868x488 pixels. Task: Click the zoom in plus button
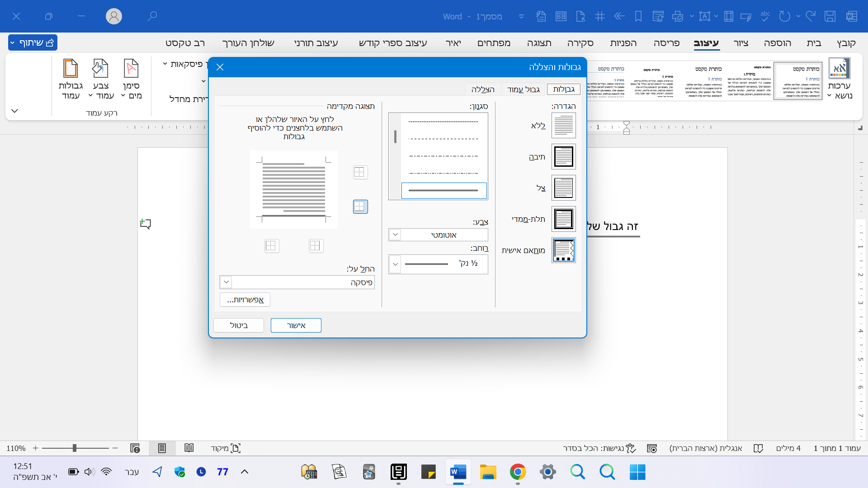click(x=35, y=448)
